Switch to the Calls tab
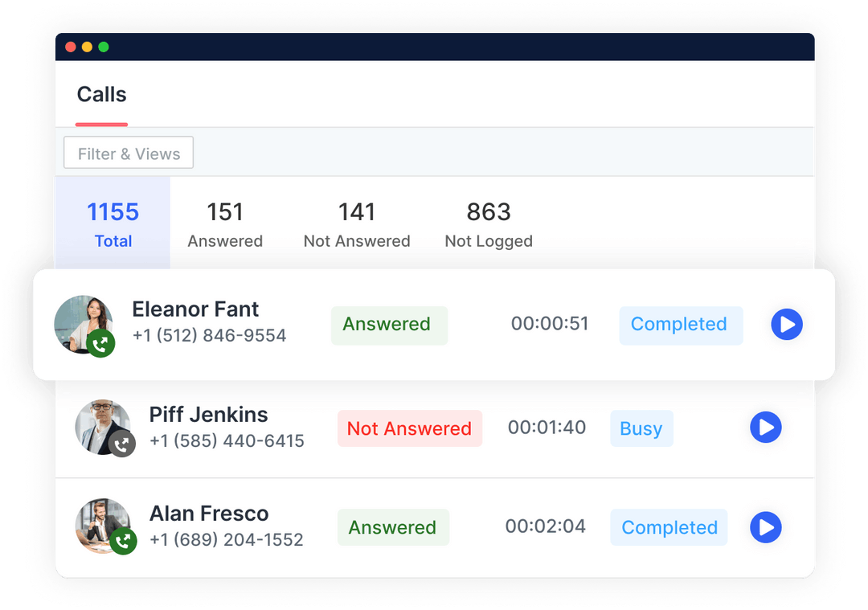868x610 pixels. tap(102, 95)
